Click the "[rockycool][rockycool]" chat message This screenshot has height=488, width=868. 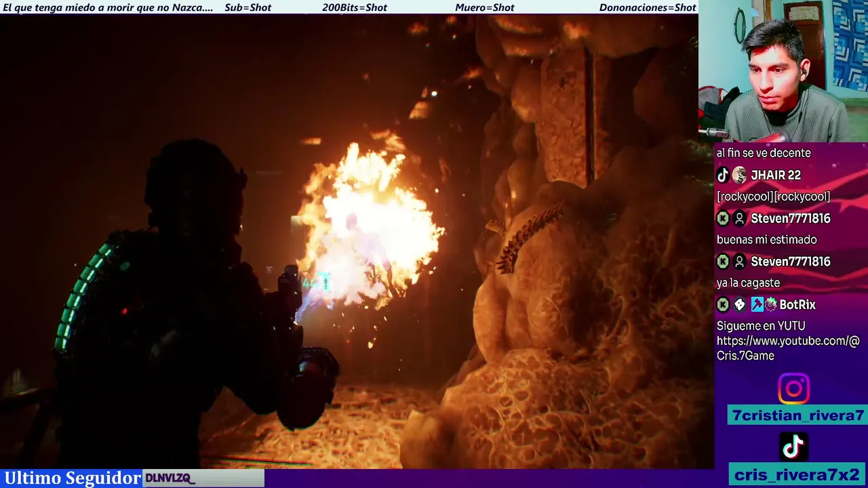coord(773,197)
